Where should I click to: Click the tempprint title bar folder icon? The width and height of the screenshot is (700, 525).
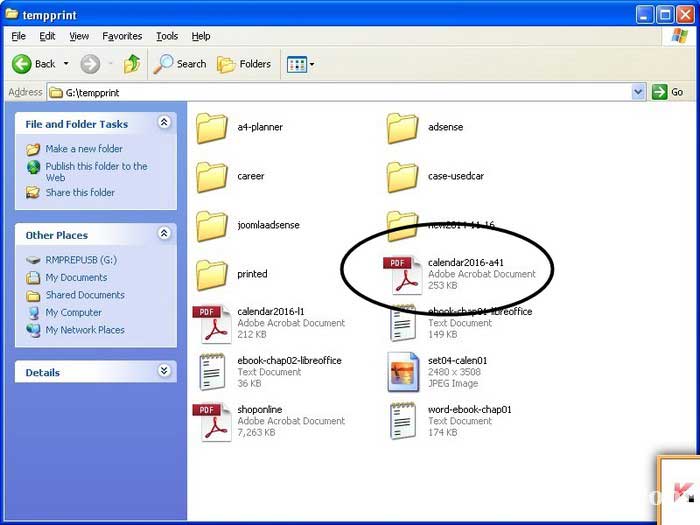(x=12, y=14)
